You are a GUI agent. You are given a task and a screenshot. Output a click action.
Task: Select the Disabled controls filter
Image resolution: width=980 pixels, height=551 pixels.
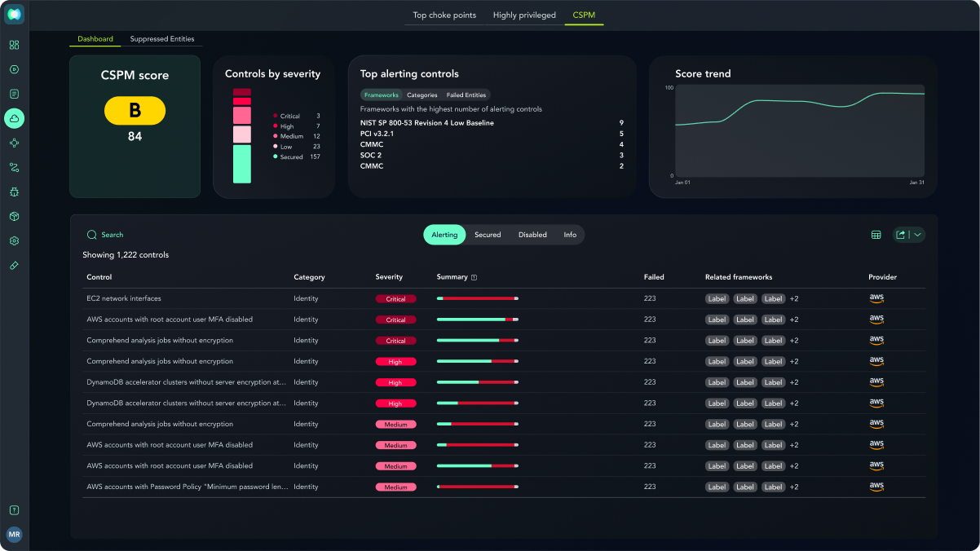(532, 235)
